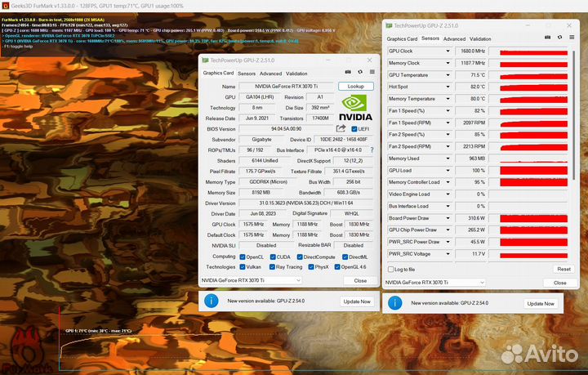Click Close button in Graphics Card window

pyautogui.click(x=360, y=280)
